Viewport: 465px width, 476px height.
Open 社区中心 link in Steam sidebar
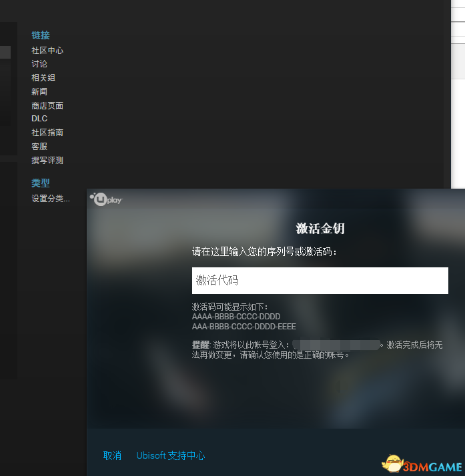tap(47, 51)
